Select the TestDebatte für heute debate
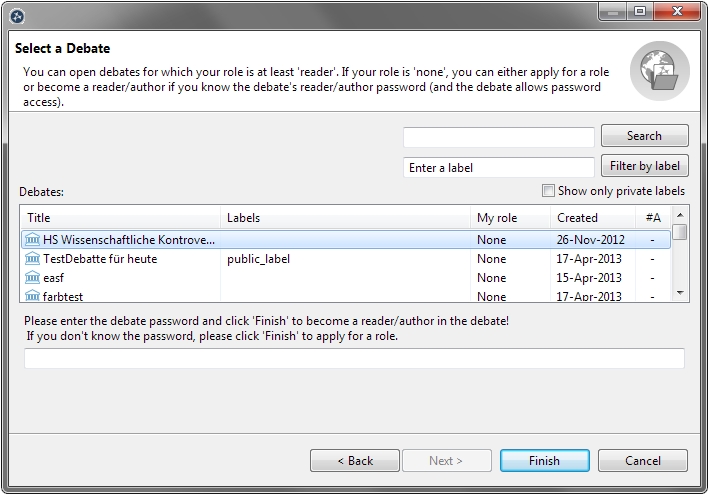This screenshot has width=709, height=495. (x=346, y=259)
